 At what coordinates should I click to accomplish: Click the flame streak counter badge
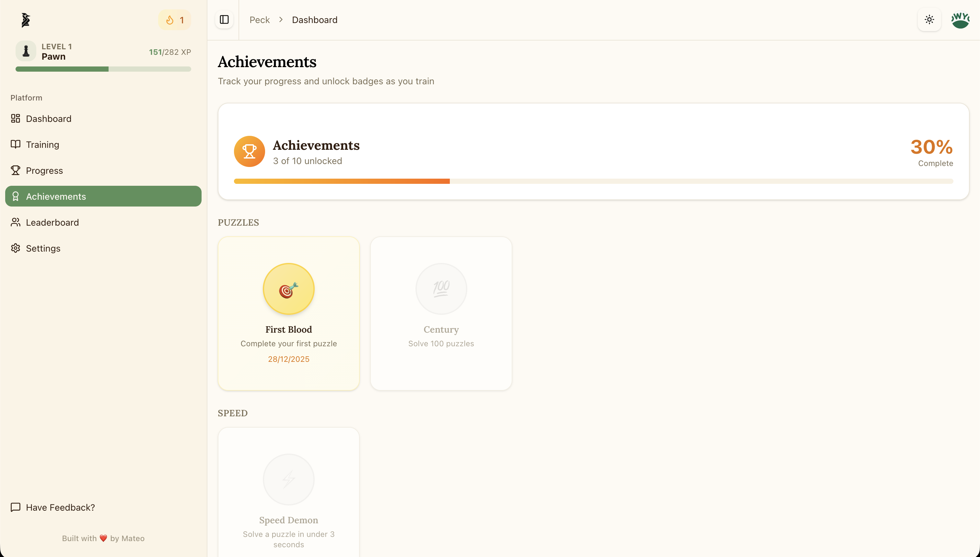point(175,20)
